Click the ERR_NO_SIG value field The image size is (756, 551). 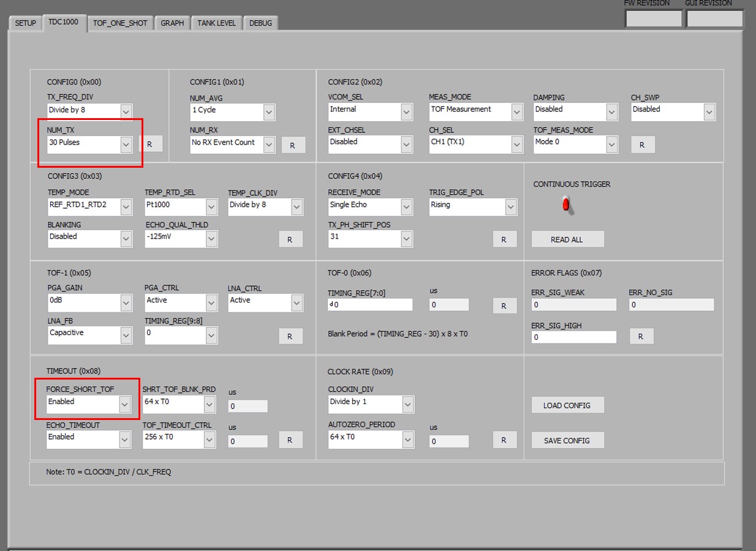point(671,304)
